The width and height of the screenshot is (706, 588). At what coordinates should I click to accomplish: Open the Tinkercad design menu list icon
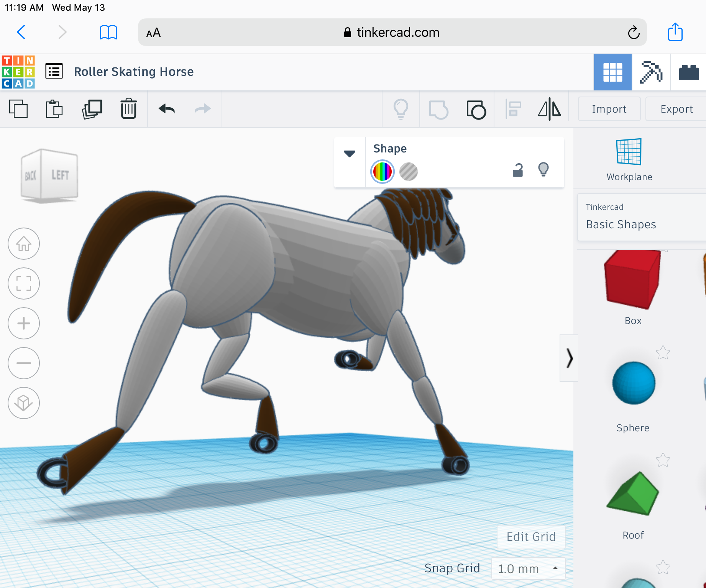click(x=54, y=71)
